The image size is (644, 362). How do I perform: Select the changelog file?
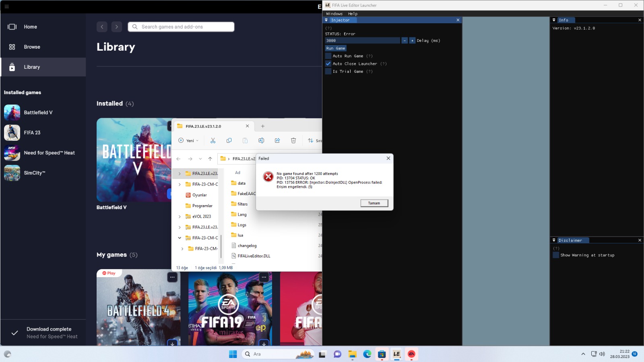pos(244,245)
